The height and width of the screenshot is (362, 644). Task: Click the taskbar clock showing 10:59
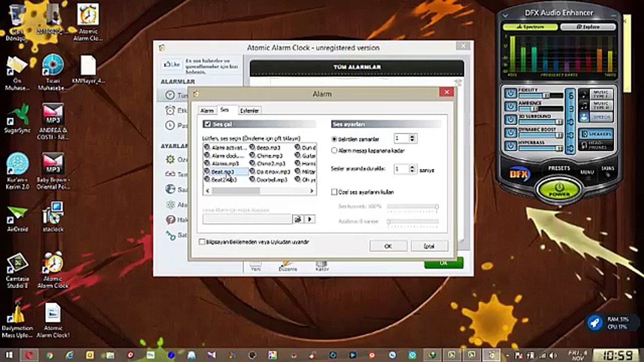(x=617, y=355)
